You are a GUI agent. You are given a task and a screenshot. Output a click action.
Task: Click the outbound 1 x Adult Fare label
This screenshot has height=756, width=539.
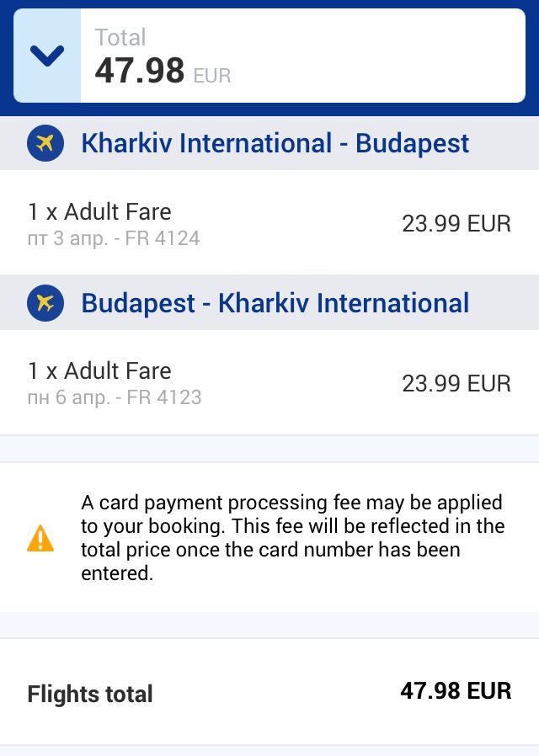click(99, 211)
